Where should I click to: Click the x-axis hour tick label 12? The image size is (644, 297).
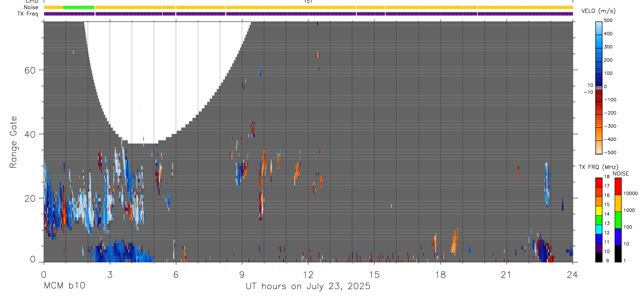point(308,274)
